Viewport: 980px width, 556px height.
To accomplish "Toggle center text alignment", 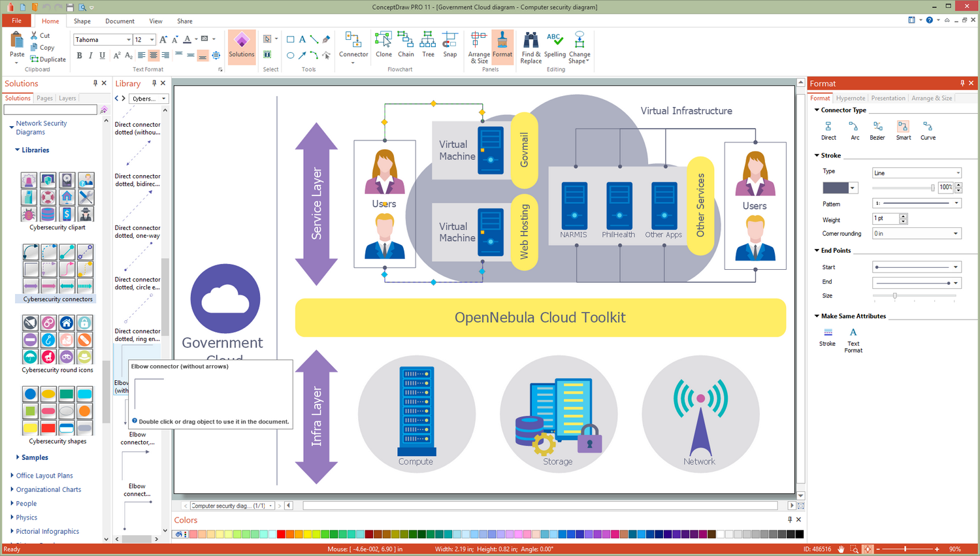I will point(154,56).
